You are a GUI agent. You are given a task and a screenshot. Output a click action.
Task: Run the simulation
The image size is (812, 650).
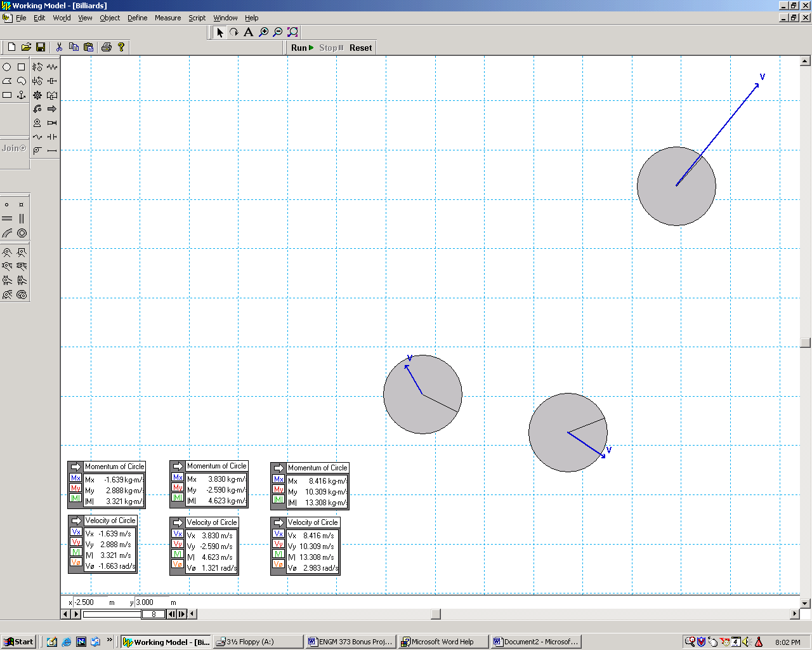click(303, 48)
